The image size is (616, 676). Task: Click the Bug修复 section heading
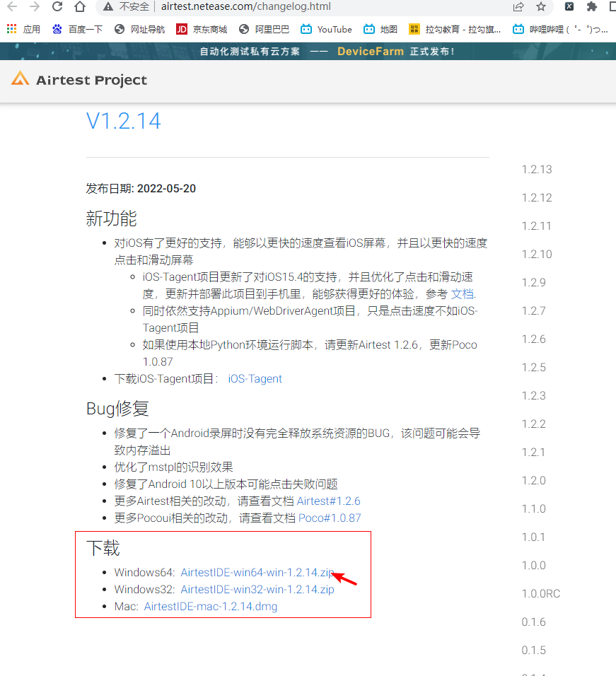(x=117, y=408)
